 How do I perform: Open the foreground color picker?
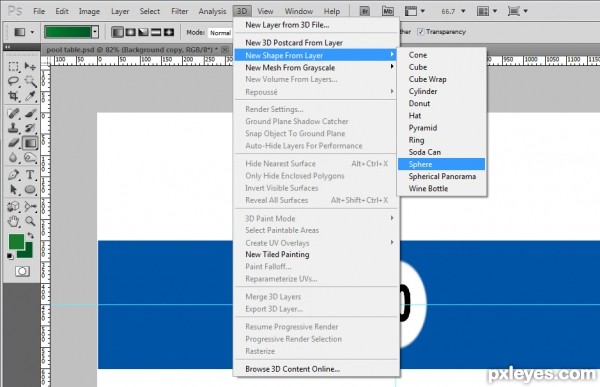(x=16, y=242)
